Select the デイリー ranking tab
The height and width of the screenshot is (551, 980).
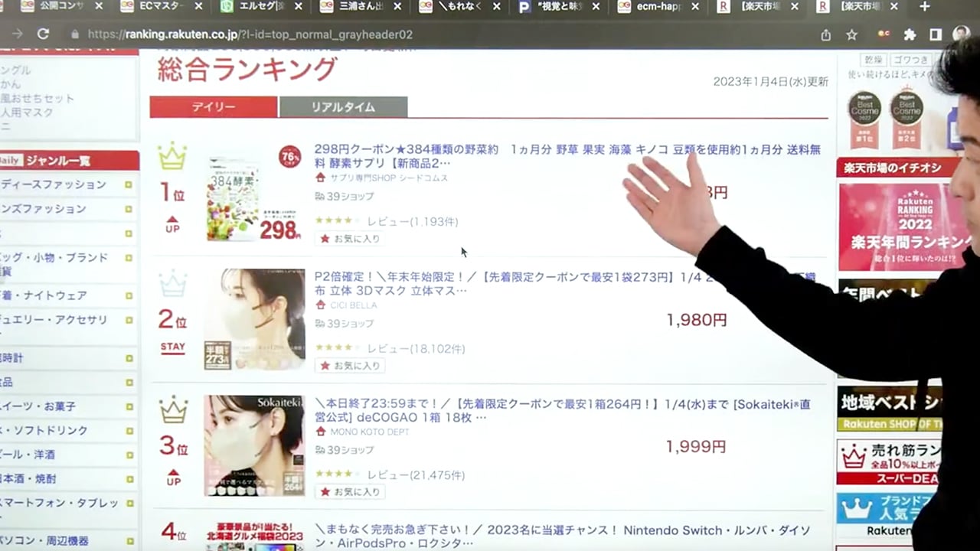pyautogui.click(x=214, y=107)
